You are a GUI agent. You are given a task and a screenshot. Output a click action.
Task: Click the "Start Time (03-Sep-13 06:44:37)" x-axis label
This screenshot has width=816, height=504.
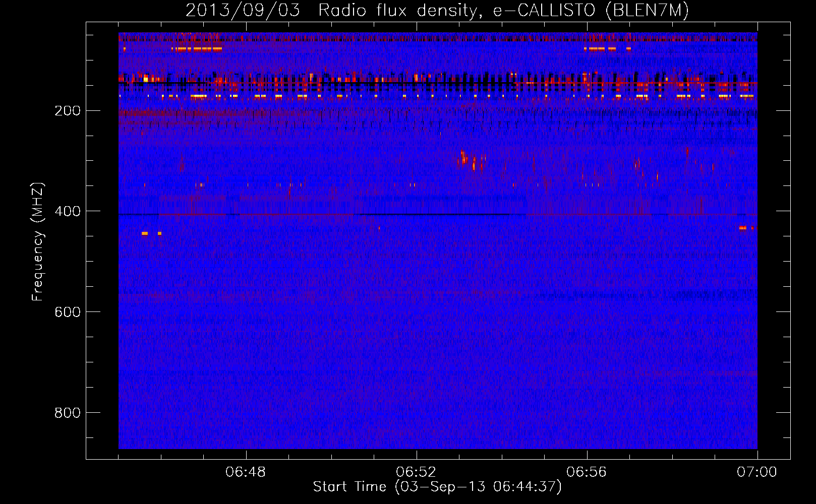(x=437, y=487)
